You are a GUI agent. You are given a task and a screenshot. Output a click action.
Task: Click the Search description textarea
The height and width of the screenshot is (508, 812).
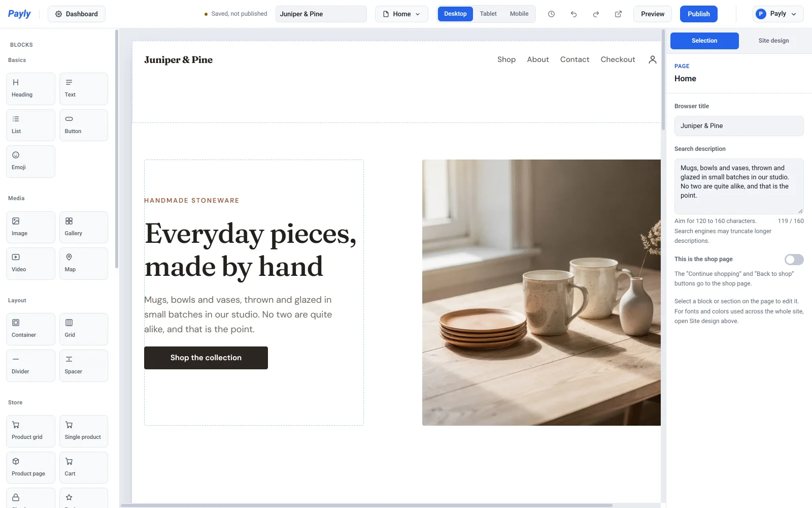[x=739, y=186]
